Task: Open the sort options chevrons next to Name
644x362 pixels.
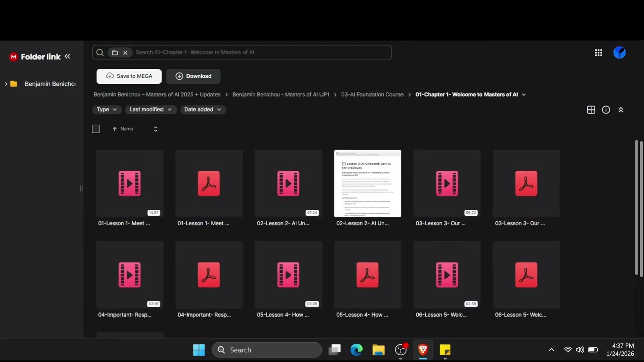Action: (x=155, y=129)
